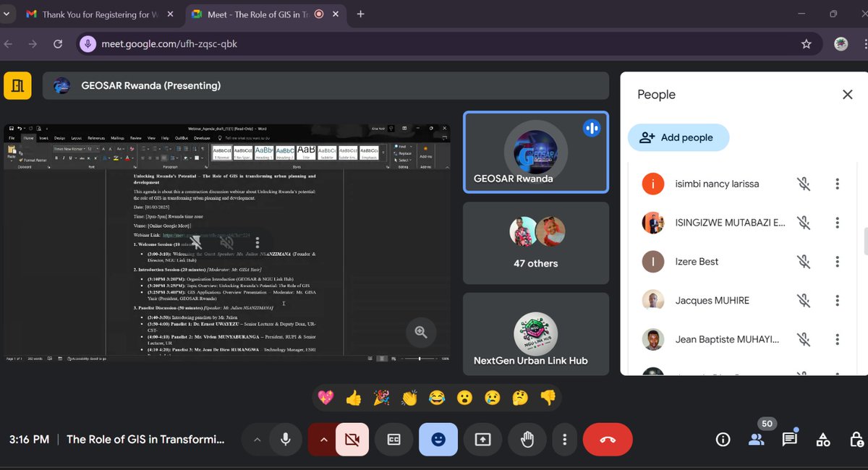This screenshot has width=868, height=470.
Task: Open more actions for ISINGIZWE MUTABAZI
Action: 837,223
